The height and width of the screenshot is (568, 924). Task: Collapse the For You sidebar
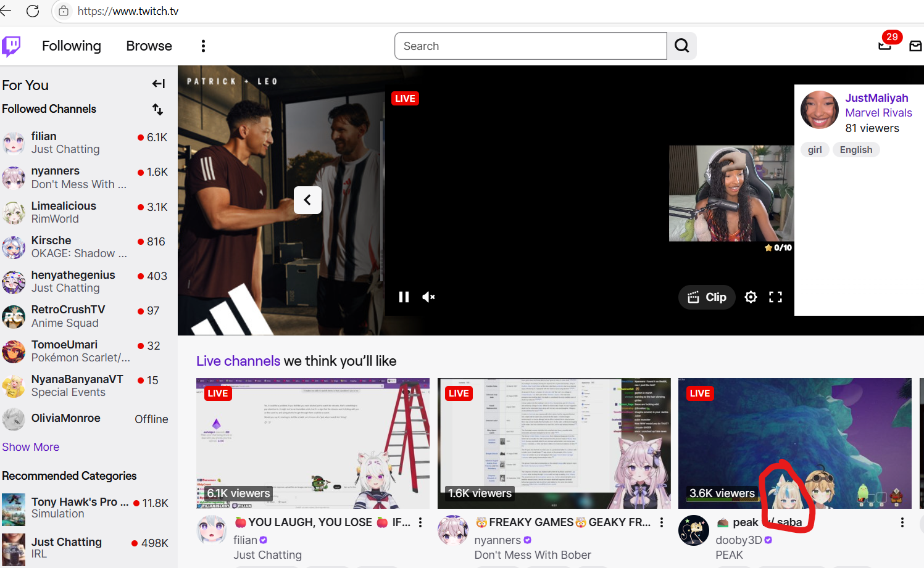159,84
